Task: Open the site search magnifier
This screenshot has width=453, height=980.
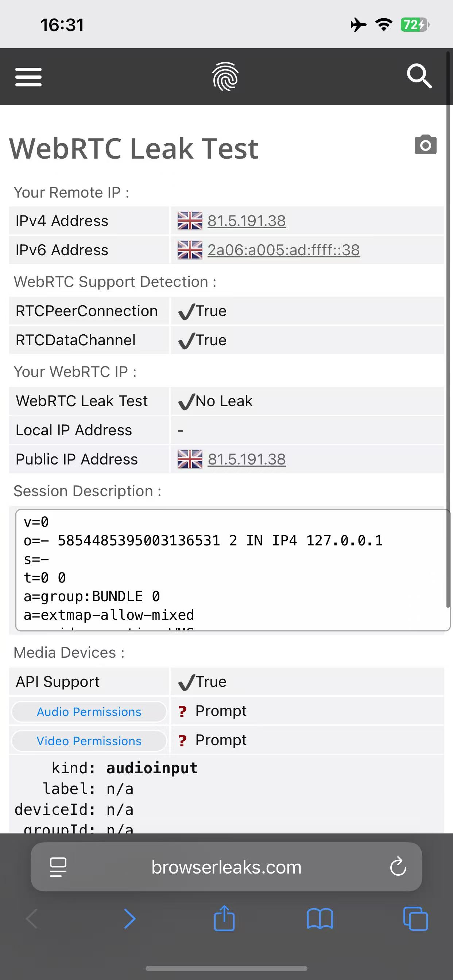Action: (x=419, y=76)
